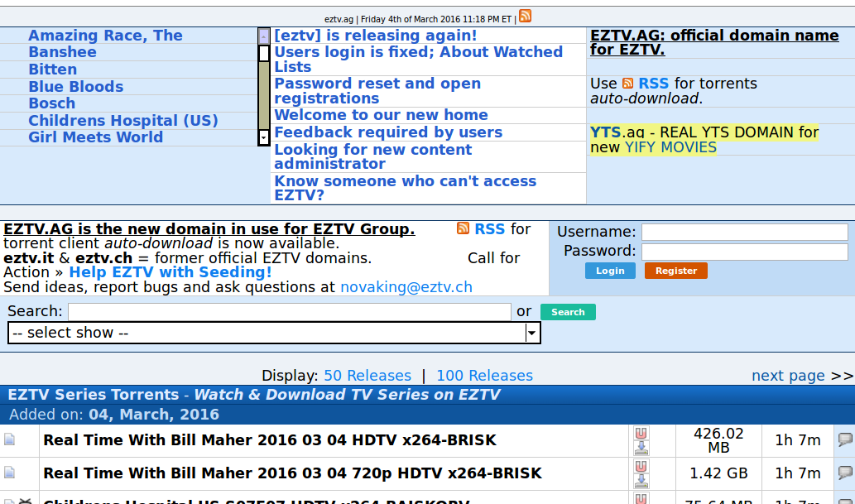Open 'Users login is fixed' news item
Screen dimensions: 855x504
(418, 60)
